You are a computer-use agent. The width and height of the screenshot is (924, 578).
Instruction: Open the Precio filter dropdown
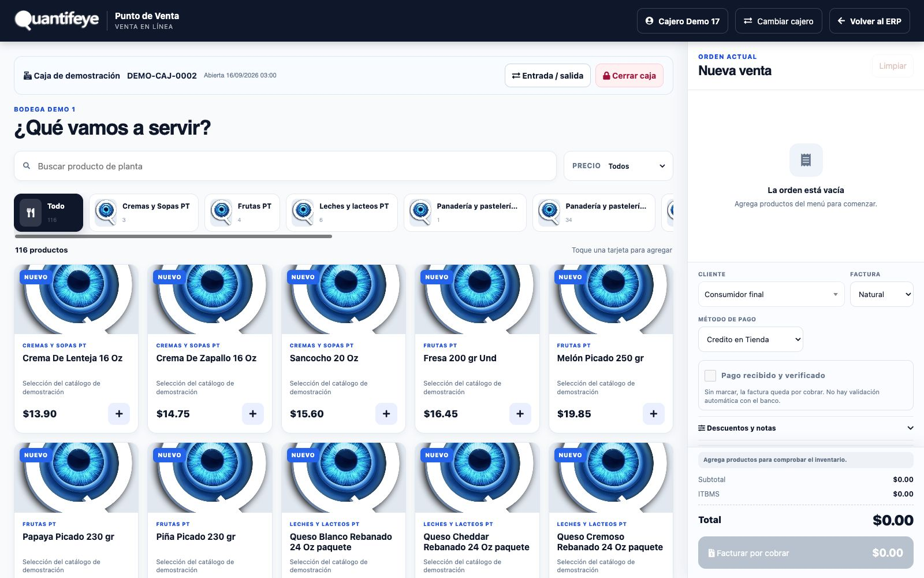(619, 166)
